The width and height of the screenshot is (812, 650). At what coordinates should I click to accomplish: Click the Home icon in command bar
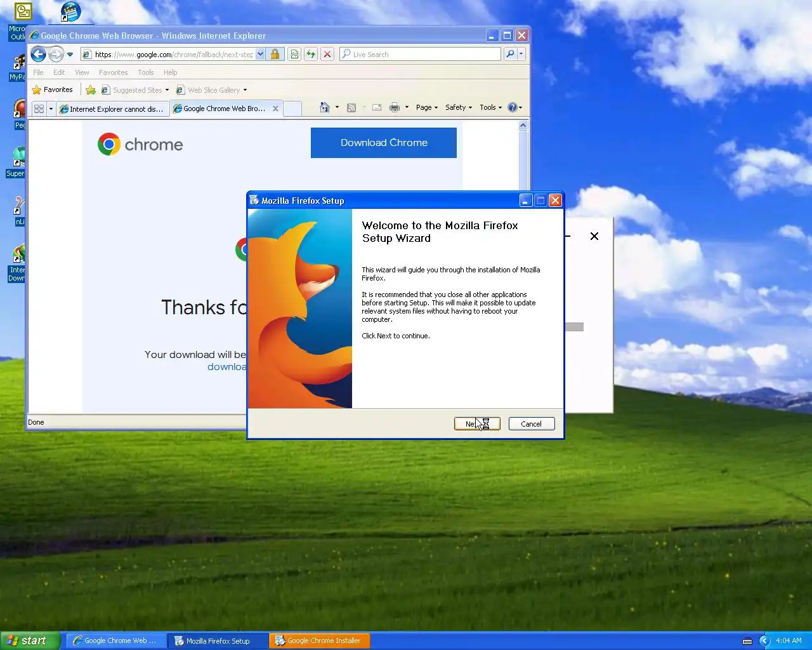pos(325,107)
